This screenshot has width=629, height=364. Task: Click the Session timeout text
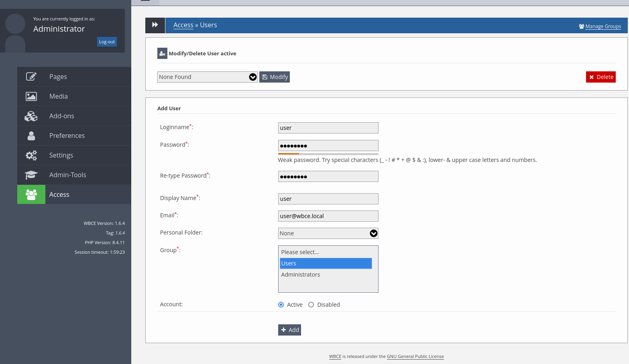coord(100,252)
